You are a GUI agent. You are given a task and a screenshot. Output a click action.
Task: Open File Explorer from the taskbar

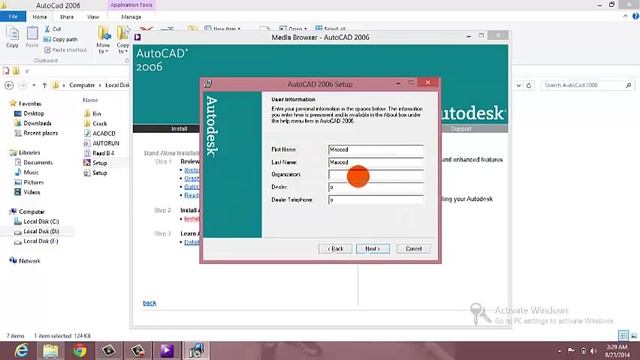point(51,351)
